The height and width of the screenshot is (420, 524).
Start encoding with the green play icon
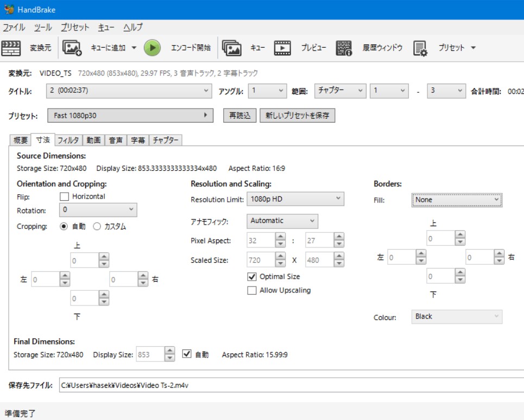pos(152,48)
